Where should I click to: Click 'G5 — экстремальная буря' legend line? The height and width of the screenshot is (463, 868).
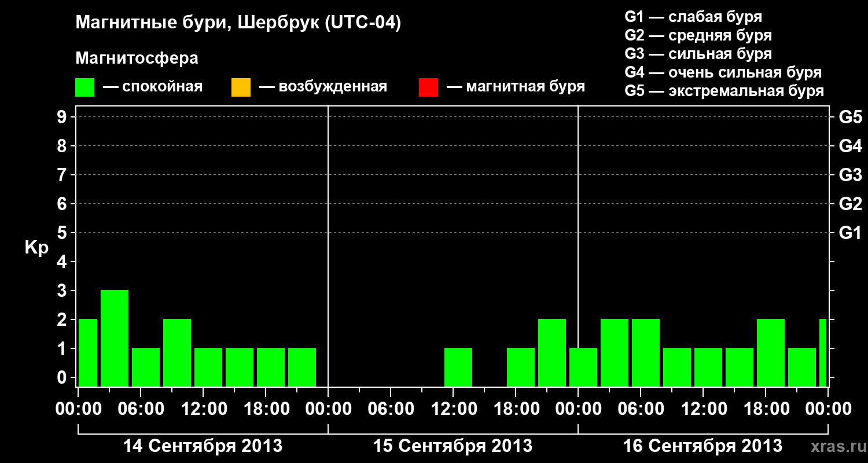724,91
